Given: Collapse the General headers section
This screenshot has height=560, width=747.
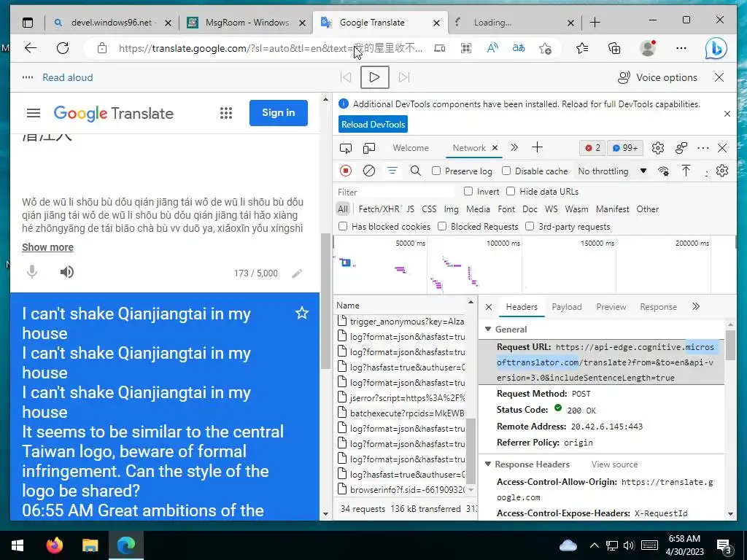Looking at the screenshot, I should [488, 329].
